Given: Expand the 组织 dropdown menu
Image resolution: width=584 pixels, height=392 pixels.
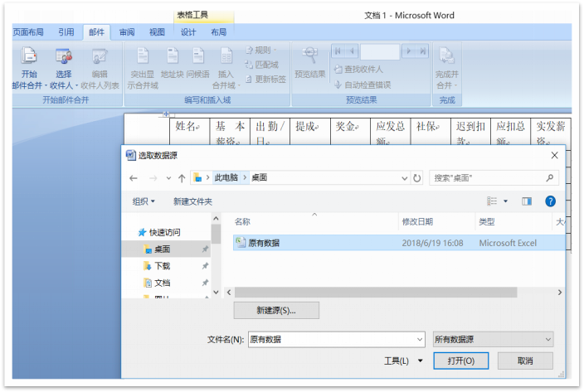Looking at the screenshot, I should pyautogui.click(x=144, y=201).
